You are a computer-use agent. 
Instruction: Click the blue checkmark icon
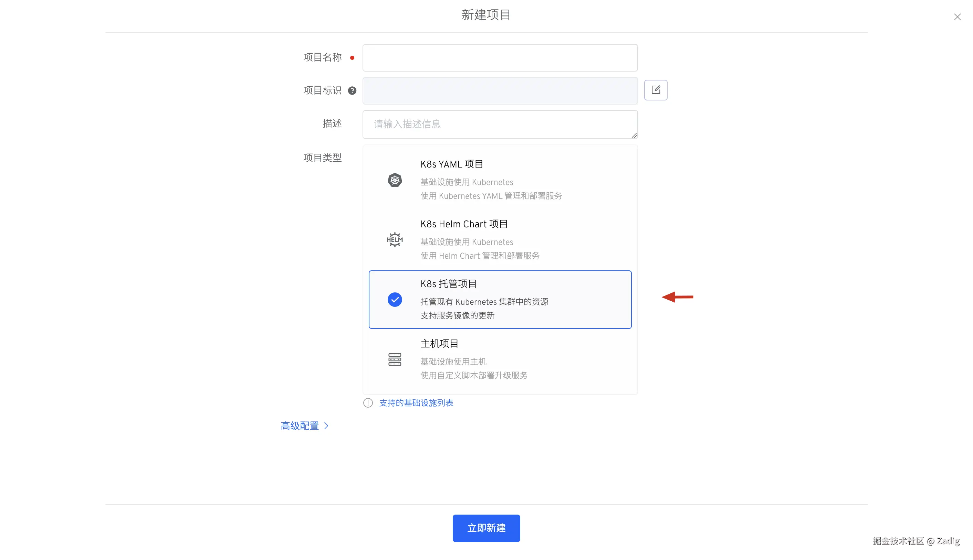pos(395,300)
